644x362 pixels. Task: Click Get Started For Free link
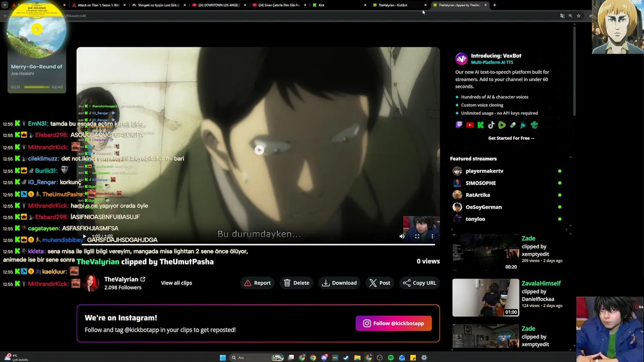click(511, 138)
